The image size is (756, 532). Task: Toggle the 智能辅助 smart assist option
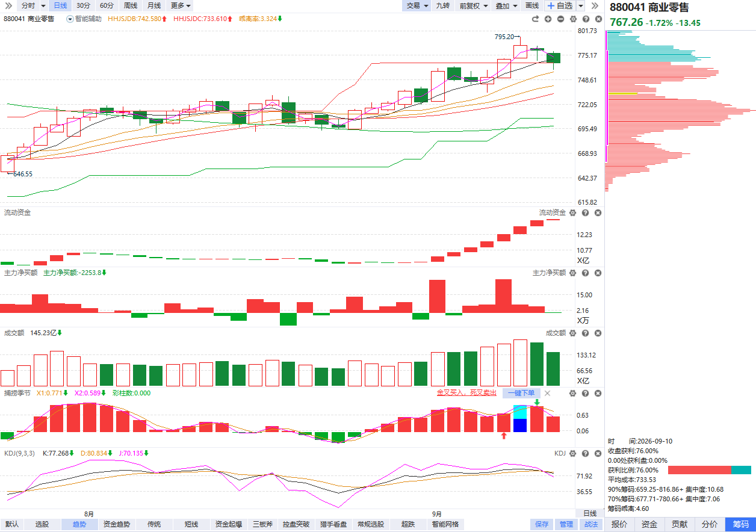(x=84, y=19)
